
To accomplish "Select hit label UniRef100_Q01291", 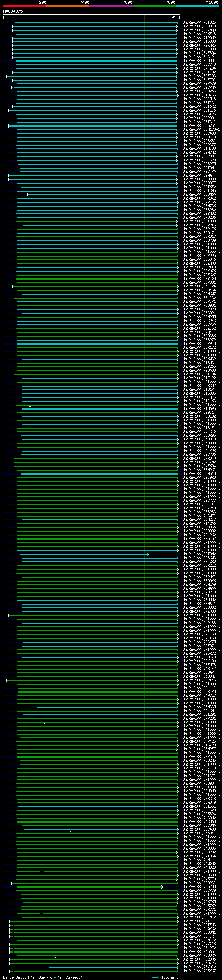I will [x=199, y=715].
